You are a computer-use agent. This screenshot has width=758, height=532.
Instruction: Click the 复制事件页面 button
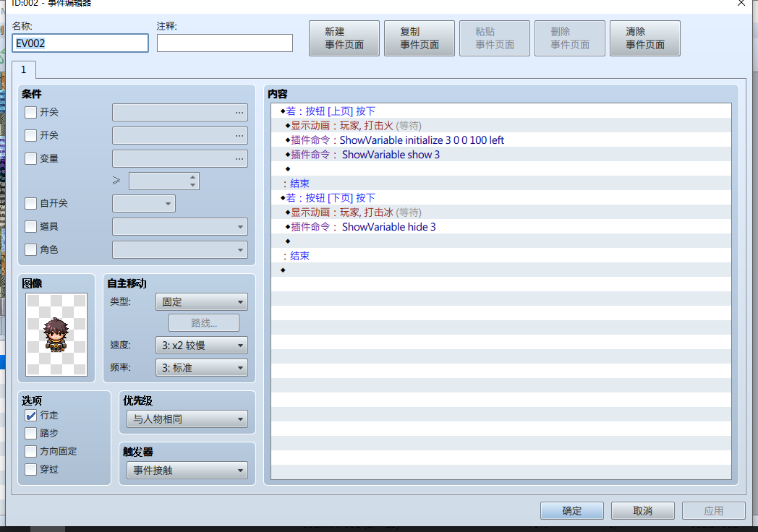(420, 38)
